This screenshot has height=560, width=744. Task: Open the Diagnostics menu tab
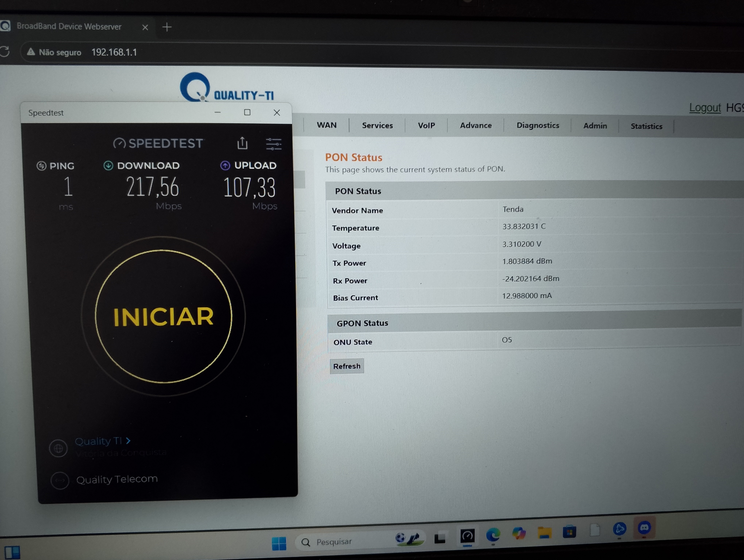coord(537,125)
